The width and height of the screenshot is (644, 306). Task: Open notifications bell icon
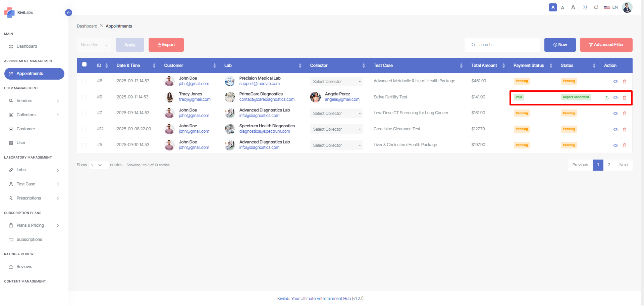(x=596, y=7)
